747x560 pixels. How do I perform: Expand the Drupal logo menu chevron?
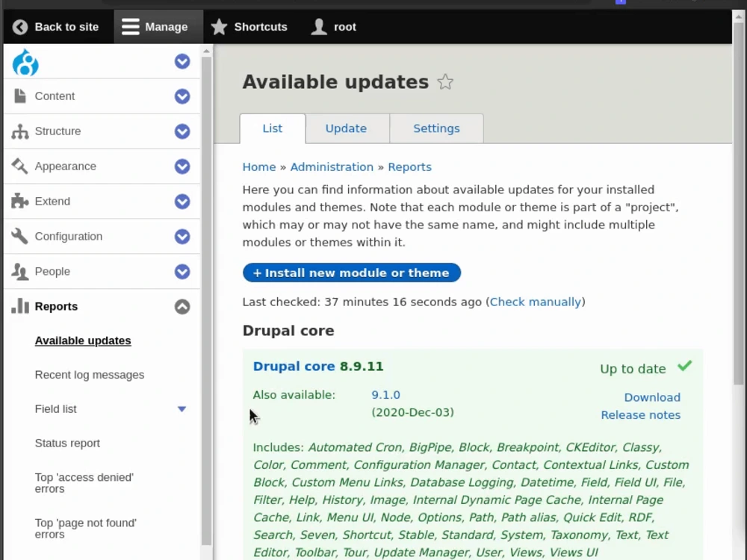coord(182,61)
